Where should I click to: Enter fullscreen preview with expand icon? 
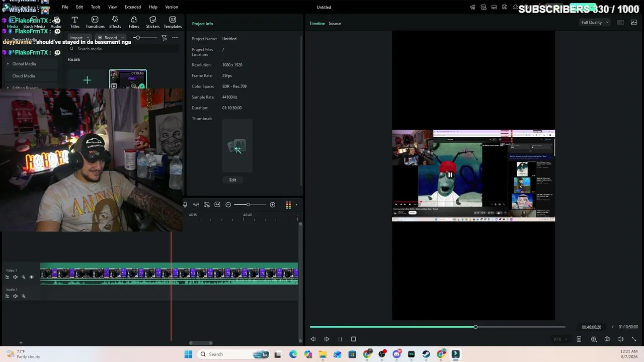click(x=634, y=339)
